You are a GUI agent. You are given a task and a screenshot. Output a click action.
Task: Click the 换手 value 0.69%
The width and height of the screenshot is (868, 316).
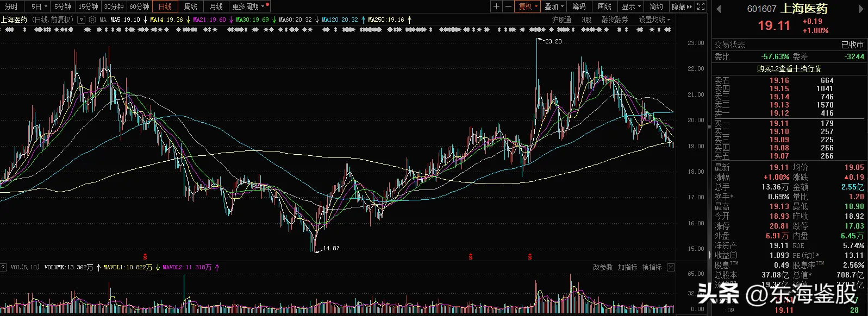778,197
